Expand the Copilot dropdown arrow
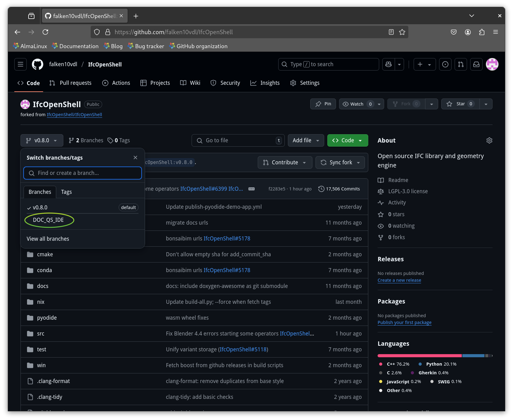This screenshot has width=513, height=420. [399, 64]
